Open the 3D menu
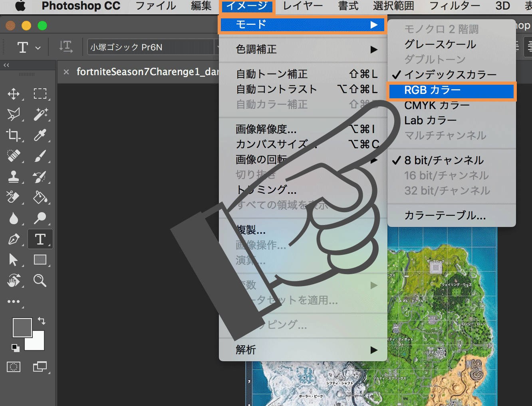The height and width of the screenshot is (406, 532). 502,6
